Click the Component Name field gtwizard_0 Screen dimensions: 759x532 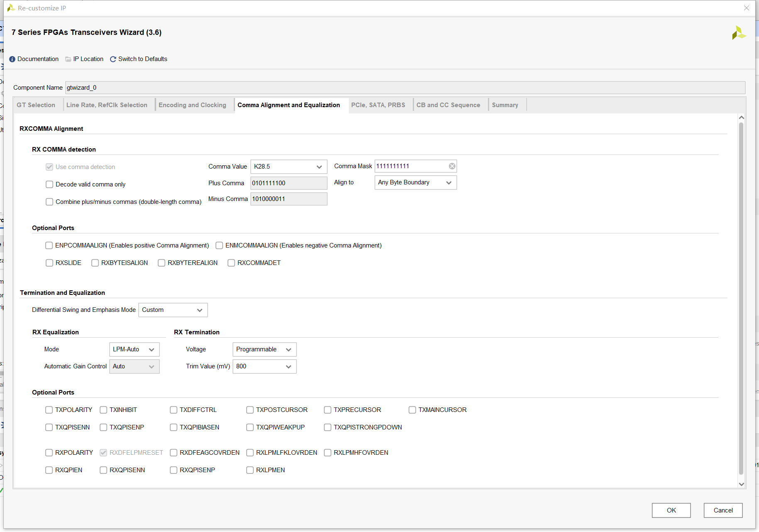[405, 88]
